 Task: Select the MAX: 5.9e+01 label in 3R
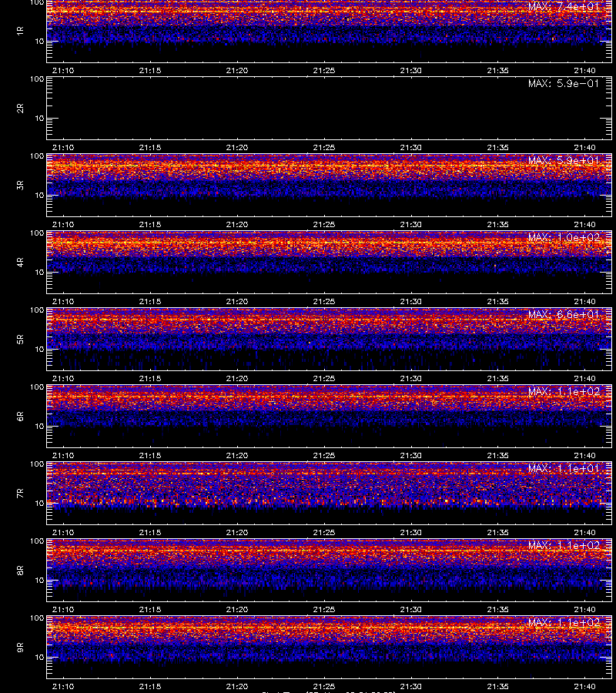(564, 160)
